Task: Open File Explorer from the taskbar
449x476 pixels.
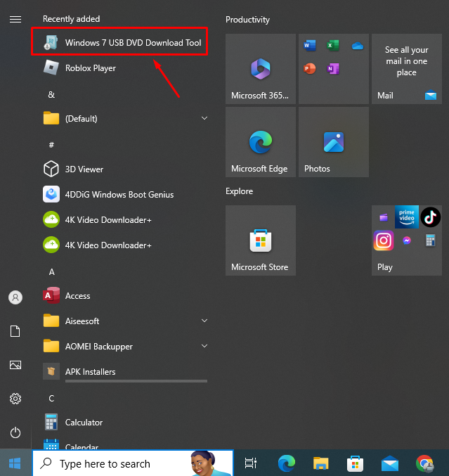Action: 321,463
